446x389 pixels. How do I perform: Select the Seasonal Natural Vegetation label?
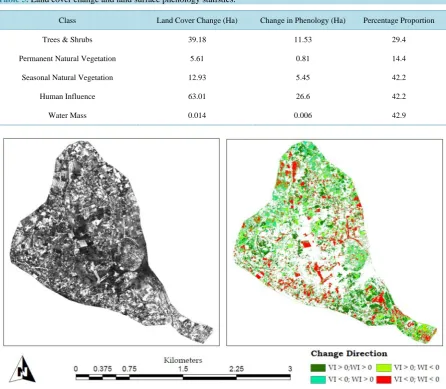67,77
